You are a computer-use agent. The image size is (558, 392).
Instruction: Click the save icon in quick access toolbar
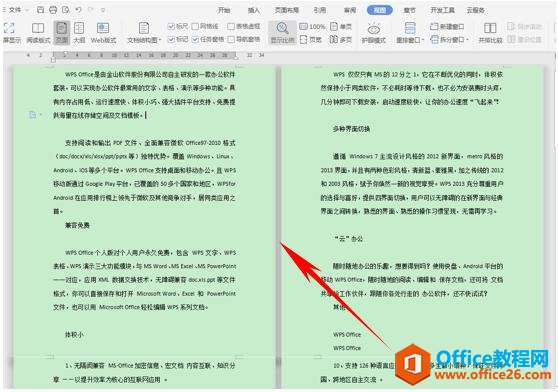41,10
